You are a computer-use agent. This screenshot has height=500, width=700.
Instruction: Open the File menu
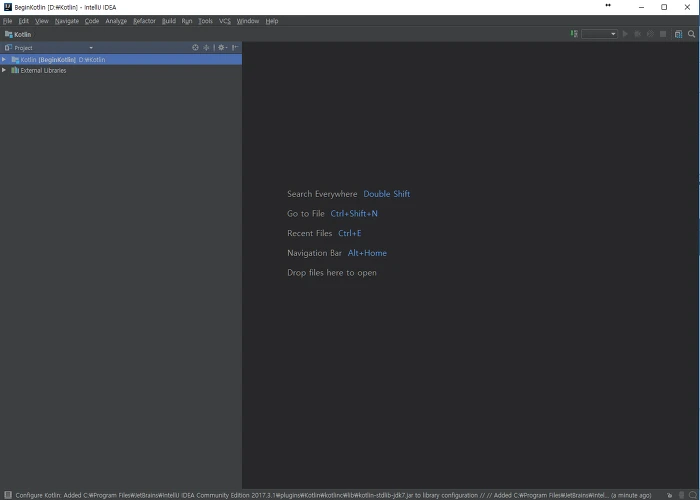coord(8,21)
